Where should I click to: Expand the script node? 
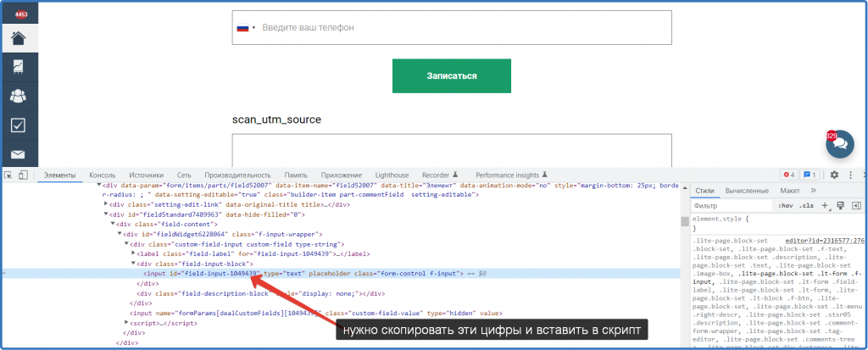point(126,323)
